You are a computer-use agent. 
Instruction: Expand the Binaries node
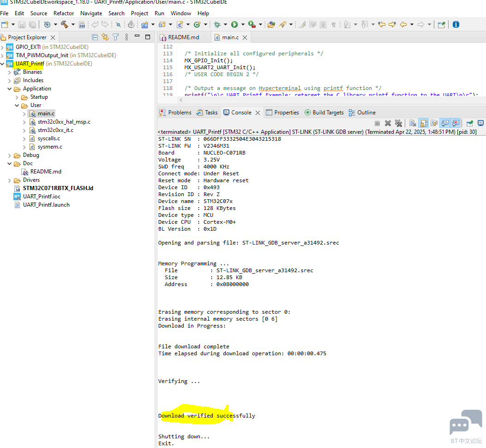tap(9, 72)
